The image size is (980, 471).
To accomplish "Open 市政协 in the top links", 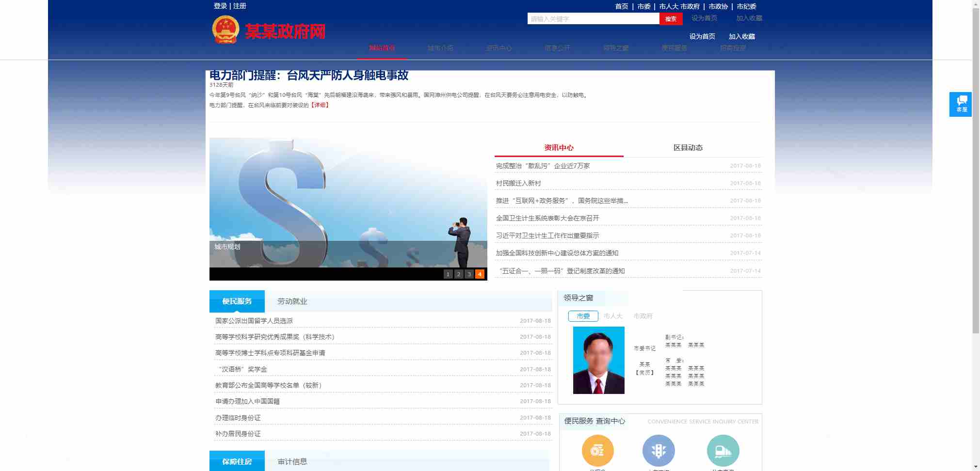I will point(718,6).
